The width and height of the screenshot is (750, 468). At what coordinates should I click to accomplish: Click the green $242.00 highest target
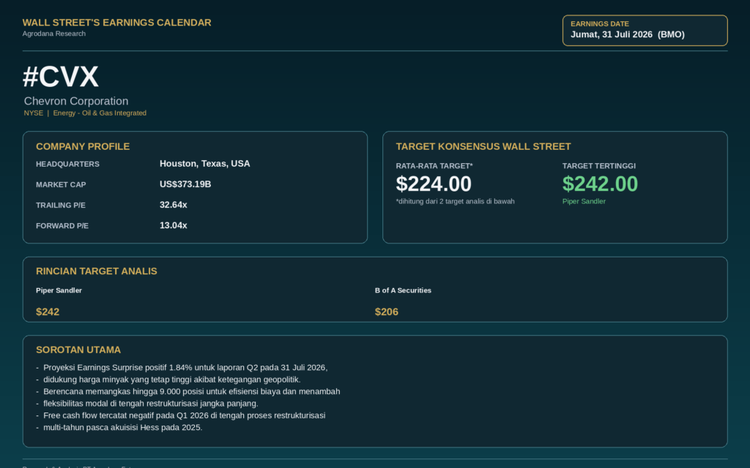point(600,184)
